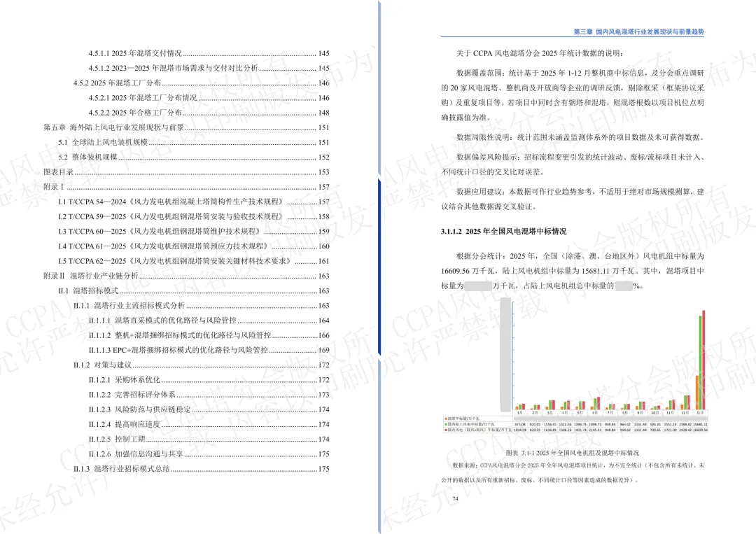Open TOC entry 4.5.1.2 混塔市场需求与交付对比分析
756x534 pixels.
pos(209,69)
